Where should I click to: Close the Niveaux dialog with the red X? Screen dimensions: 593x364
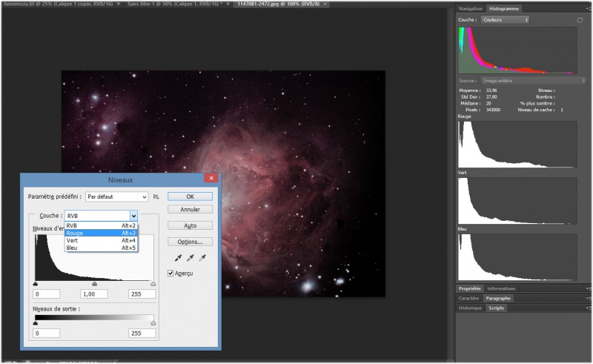pyautogui.click(x=211, y=178)
